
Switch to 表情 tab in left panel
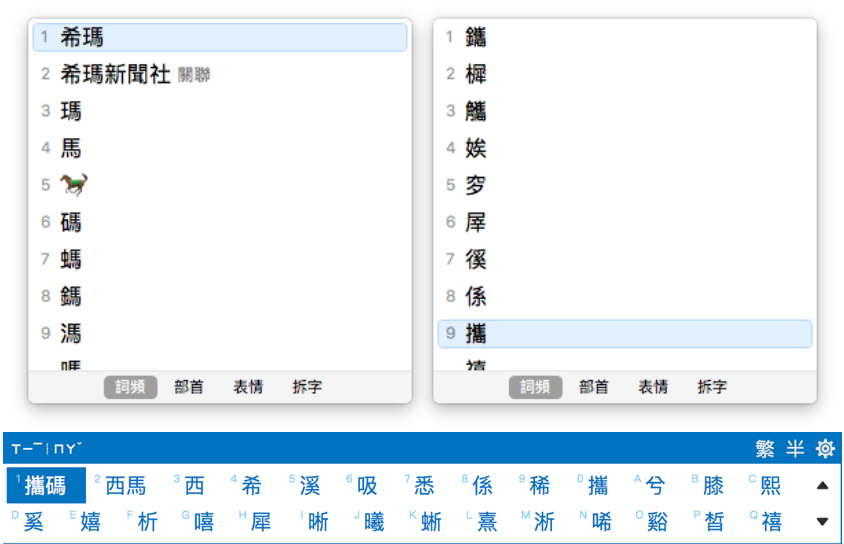pos(248,387)
